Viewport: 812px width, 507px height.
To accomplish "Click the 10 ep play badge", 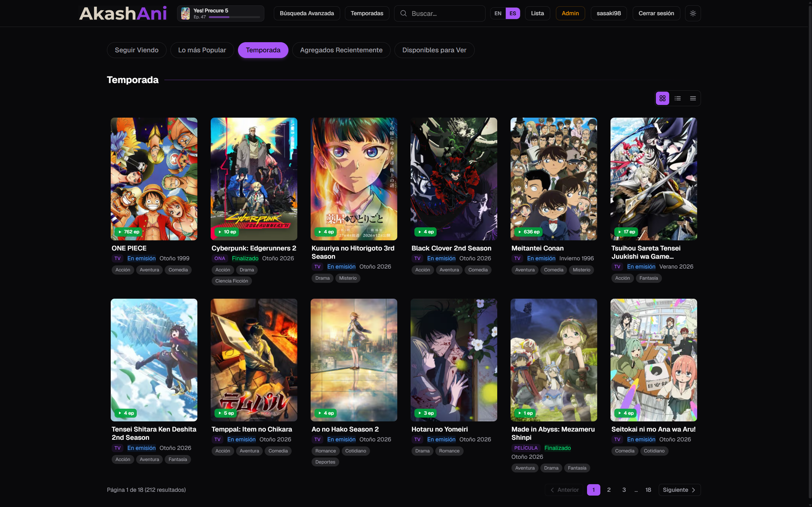I will coord(227,232).
